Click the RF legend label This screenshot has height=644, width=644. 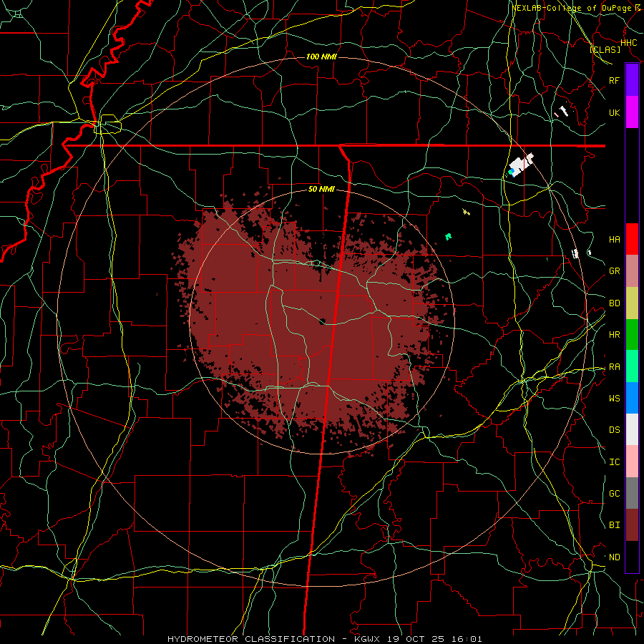point(614,80)
